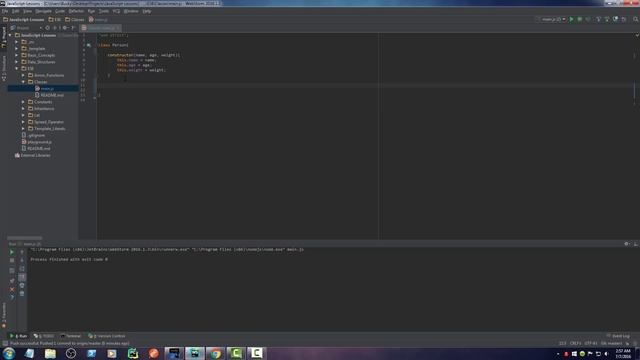
Task: Close the Run panel red X icon
Action: coord(12,289)
